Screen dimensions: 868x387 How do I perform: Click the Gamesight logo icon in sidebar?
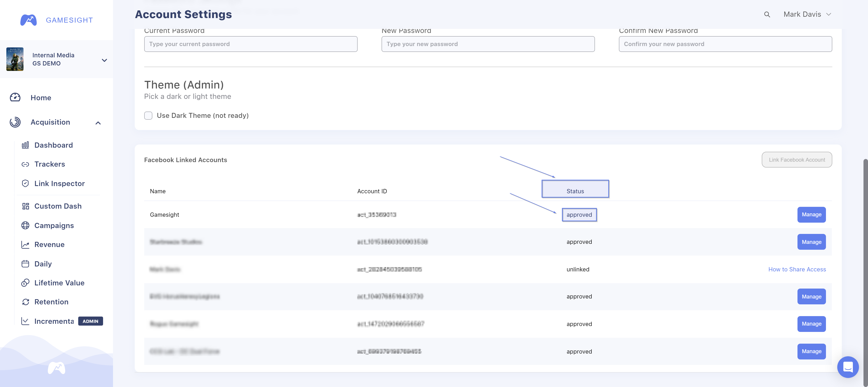point(28,19)
